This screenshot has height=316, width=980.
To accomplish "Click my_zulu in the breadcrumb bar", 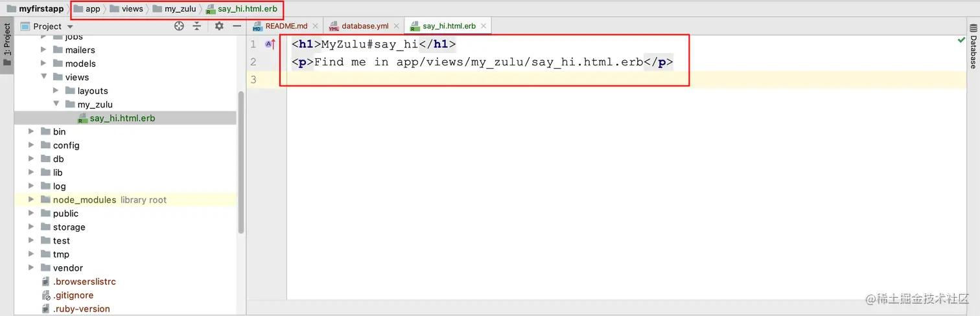I will coord(174,9).
